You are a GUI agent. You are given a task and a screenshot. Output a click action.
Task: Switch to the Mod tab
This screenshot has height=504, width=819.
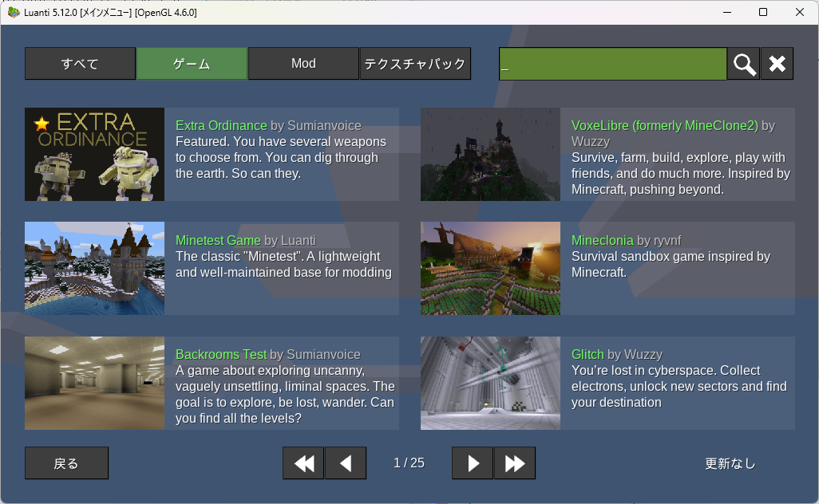tap(303, 64)
